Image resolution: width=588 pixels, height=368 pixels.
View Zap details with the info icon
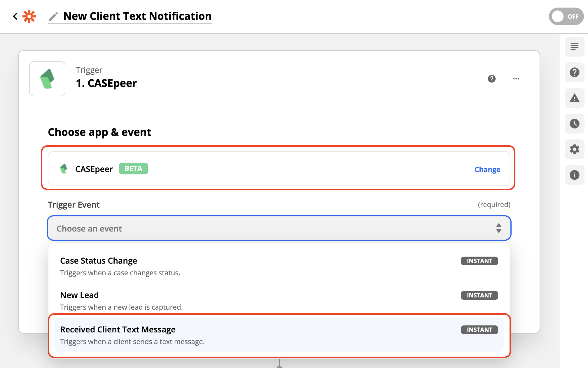[x=574, y=175]
